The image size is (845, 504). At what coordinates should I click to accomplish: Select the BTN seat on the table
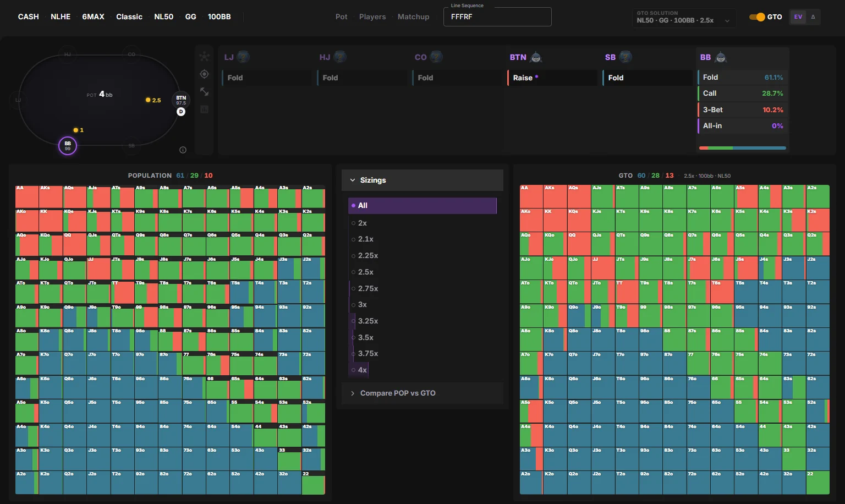pos(181,100)
